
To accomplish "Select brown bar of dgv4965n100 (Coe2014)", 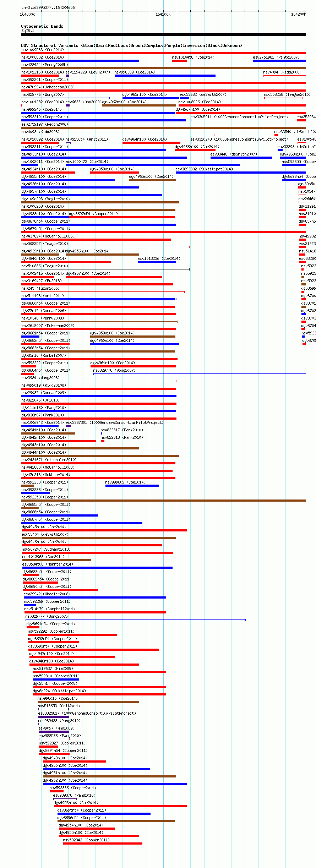I will pyautogui.click(x=153, y=180).
